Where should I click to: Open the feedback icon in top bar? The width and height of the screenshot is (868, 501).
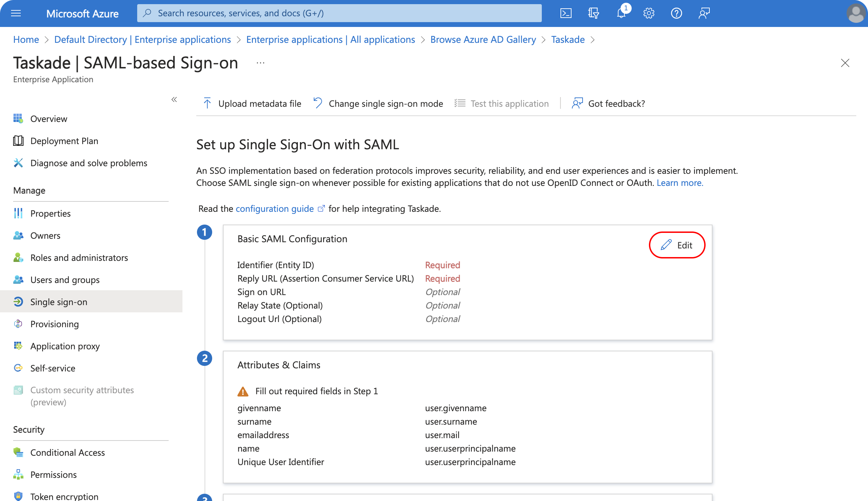(x=704, y=13)
